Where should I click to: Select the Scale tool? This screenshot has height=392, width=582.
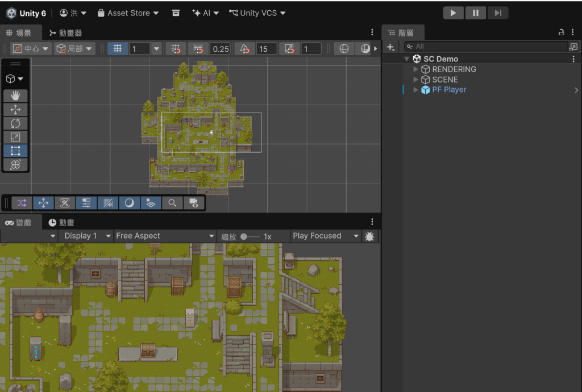coord(15,137)
